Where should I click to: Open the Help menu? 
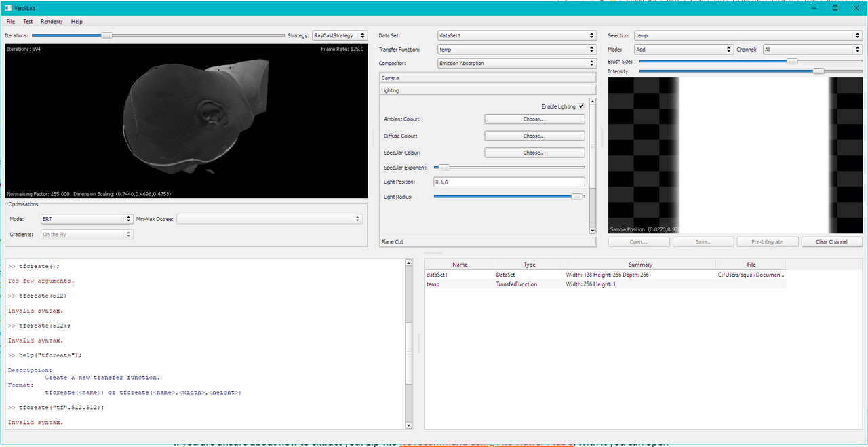[77, 22]
